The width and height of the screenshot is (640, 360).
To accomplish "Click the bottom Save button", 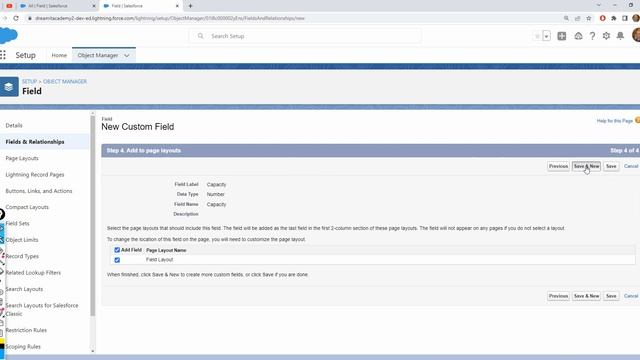I will tap(611, 296).
